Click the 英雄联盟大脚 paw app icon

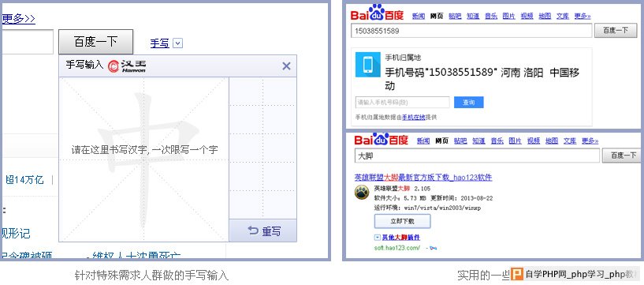point(363,192)
